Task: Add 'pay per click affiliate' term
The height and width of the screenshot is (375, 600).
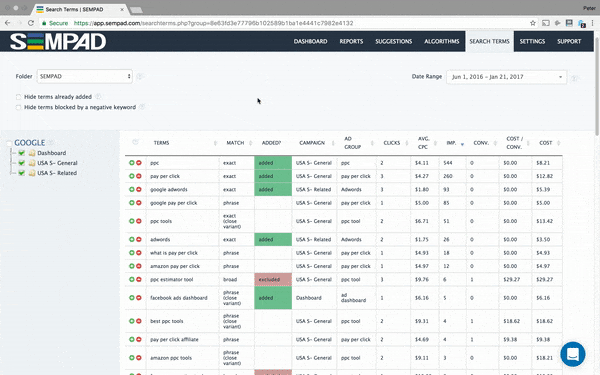Action: point(132,339)
